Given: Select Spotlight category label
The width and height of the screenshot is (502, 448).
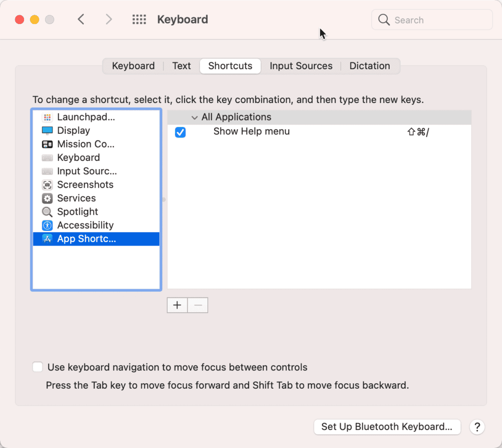Looking at the screenshot, I should (77, 212).
